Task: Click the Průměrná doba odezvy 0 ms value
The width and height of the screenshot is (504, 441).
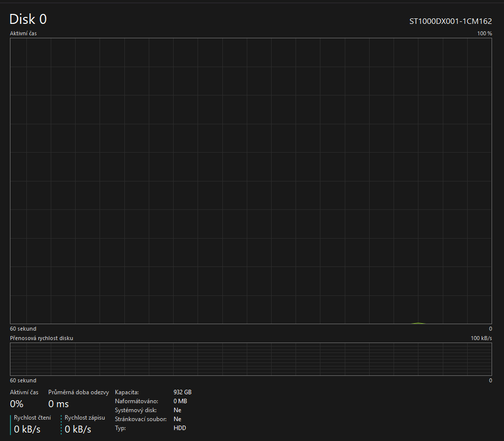Action: [58, 404]
